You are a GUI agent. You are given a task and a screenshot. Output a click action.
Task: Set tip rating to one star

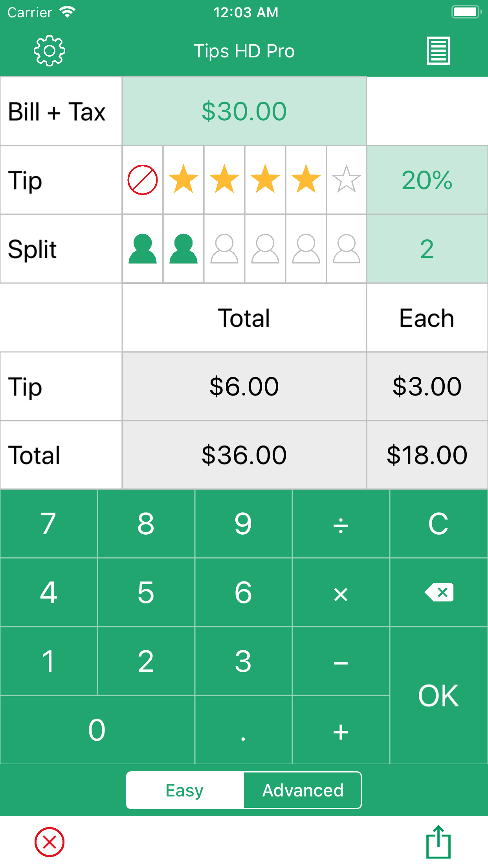click(x=183, y=180)
